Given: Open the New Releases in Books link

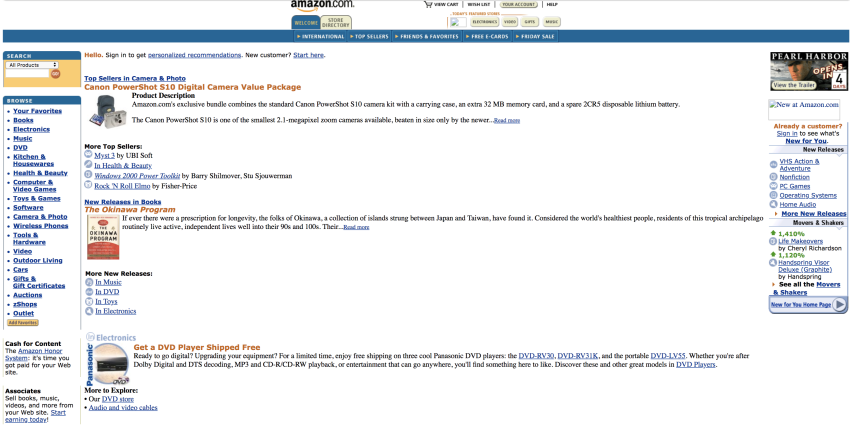Looking at the screenshot, I should (123, 202).
